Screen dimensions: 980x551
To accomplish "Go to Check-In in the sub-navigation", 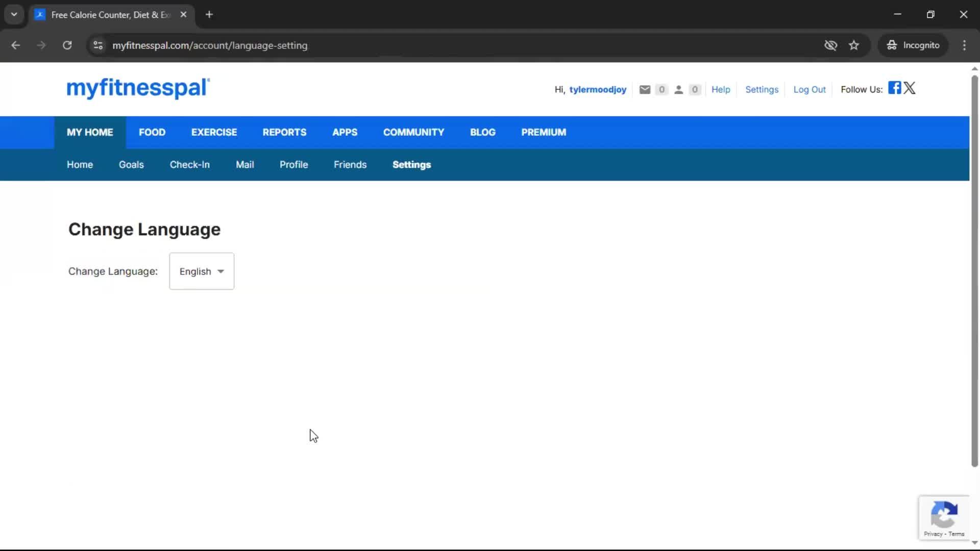I will click(x=189, y=165).
